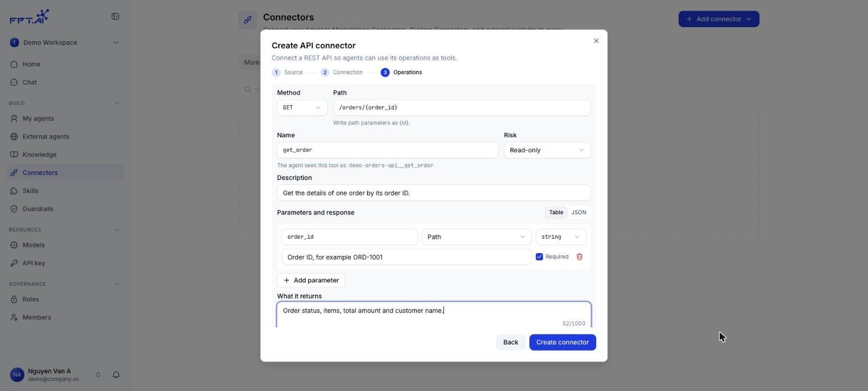868x391 pixels.
Task: Open External agents page
Action: (65, 137)
